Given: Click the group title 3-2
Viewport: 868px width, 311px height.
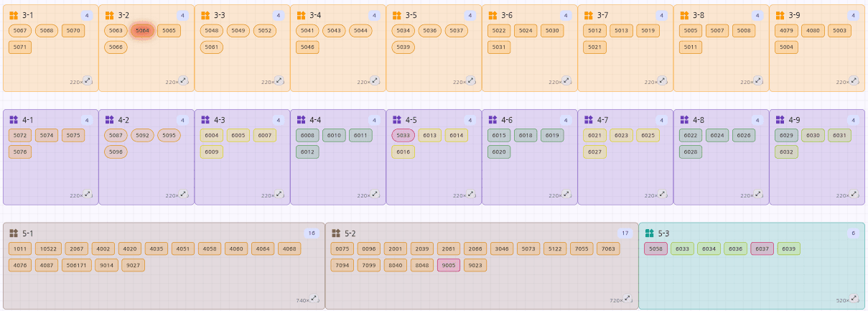Looking at the screenshot, I should tap(123, 15).
